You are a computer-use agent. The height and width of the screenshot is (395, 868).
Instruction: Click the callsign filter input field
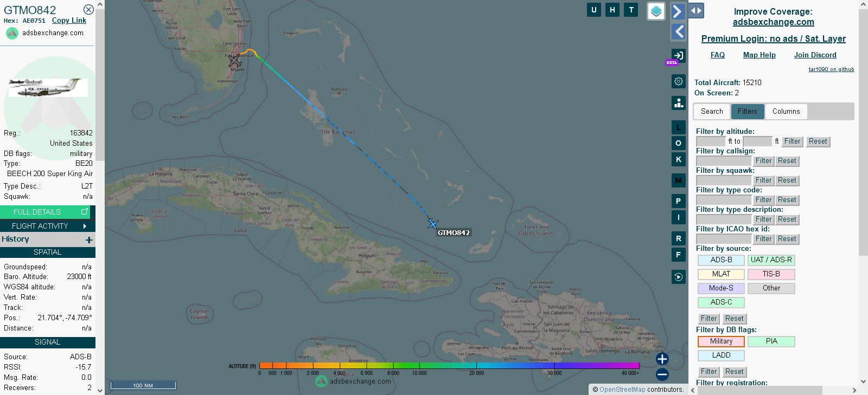click(x=724, y=161)
